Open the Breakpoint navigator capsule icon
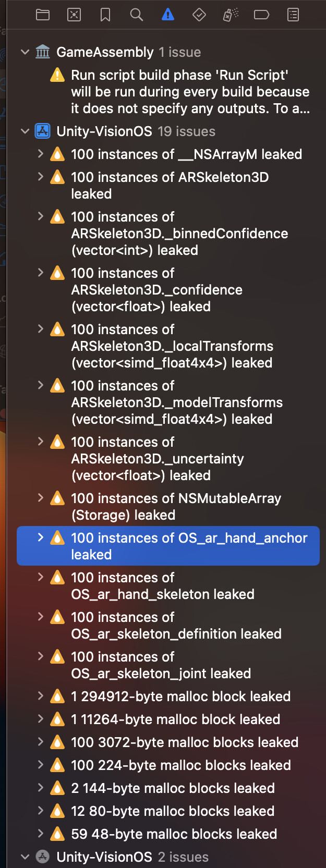Screen dimensions: 326x868 [261, 15]
